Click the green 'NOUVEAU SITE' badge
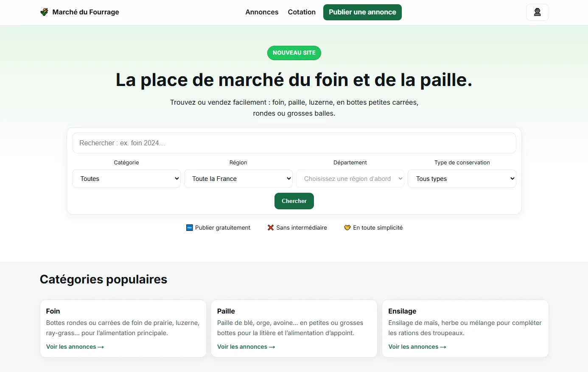588x372 pixels. (294, 53)
